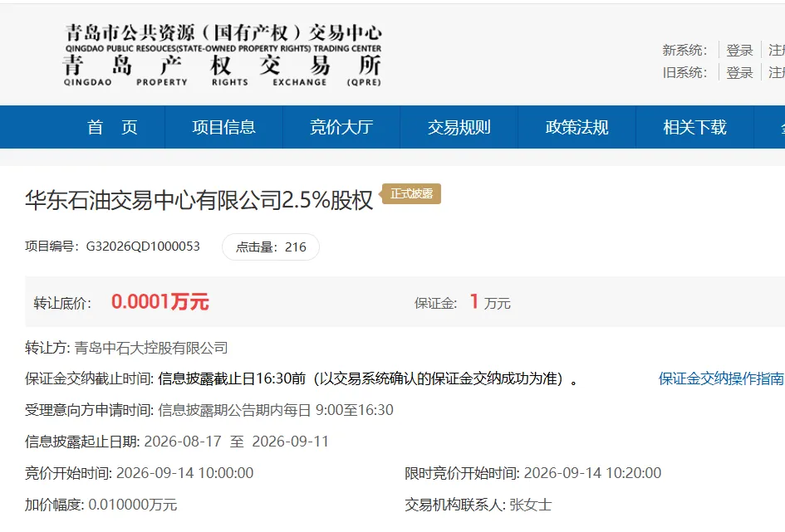The width and height of the screenshot is (785, 532).
Task: Click the Qingdao Property Rights Exchange logo
Action: point(223,56)
